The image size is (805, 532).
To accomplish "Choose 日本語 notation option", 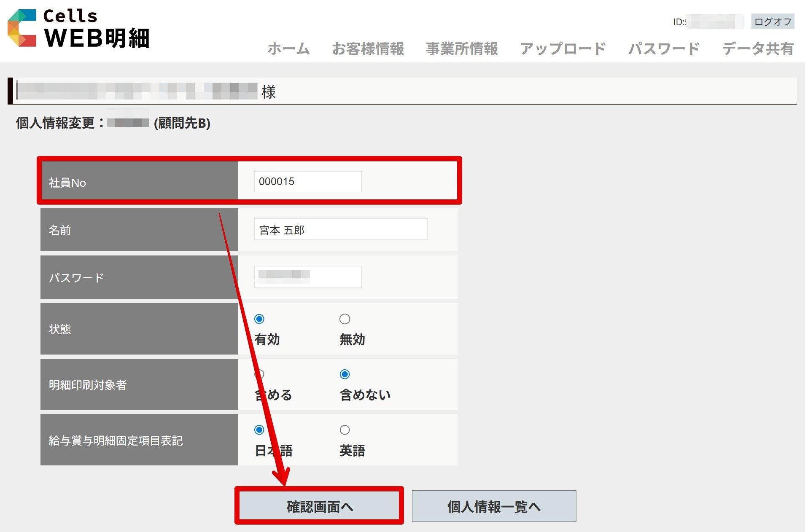I will pyautogui.click(x=259, y=430).
